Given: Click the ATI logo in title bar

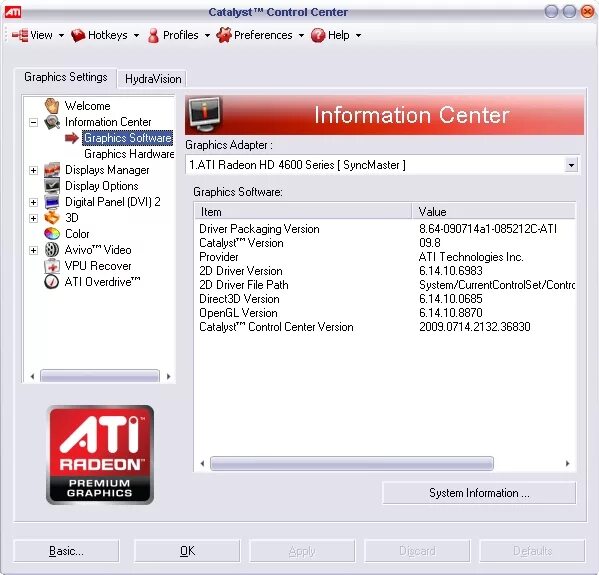Looking at the screenshot, I should pos(13,12).
